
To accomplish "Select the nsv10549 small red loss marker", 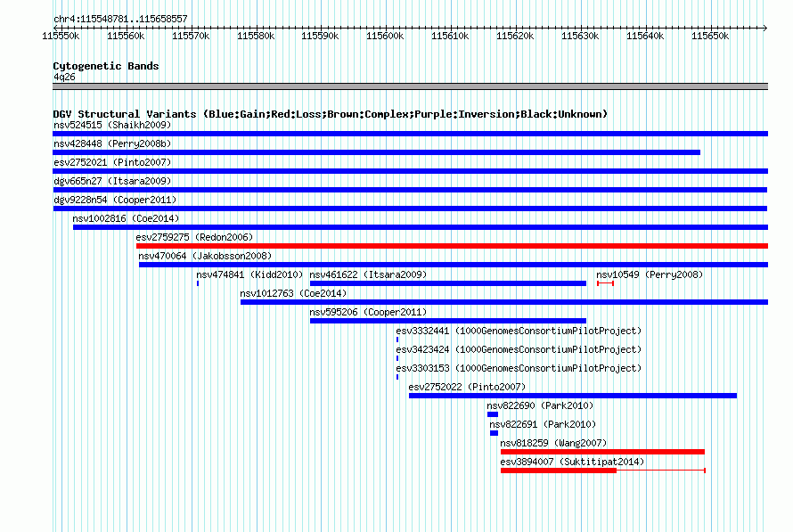I will 605,283.
